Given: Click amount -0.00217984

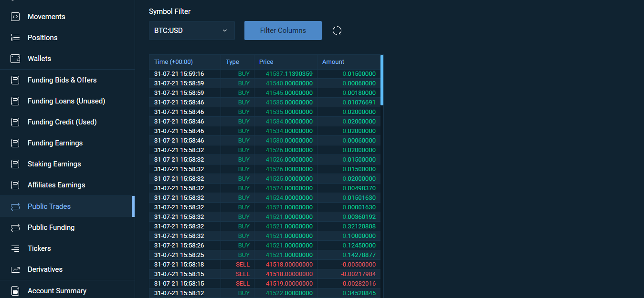Looking at the screenshot, I should coord(358,274).
